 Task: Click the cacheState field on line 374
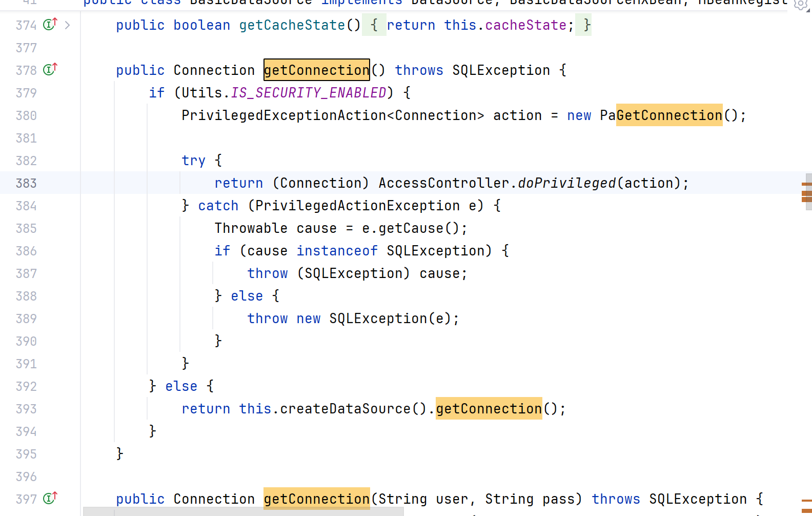525,25
